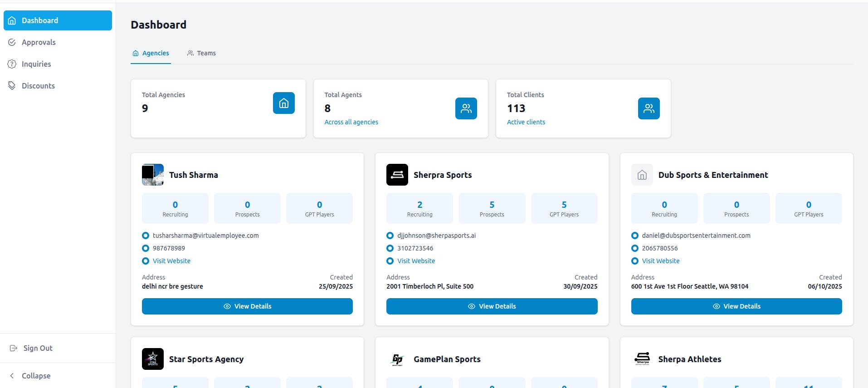Viewport: 868px width, 388px height.
Task: Click the Total Clients people icon
Action: [x=649, y=108]
